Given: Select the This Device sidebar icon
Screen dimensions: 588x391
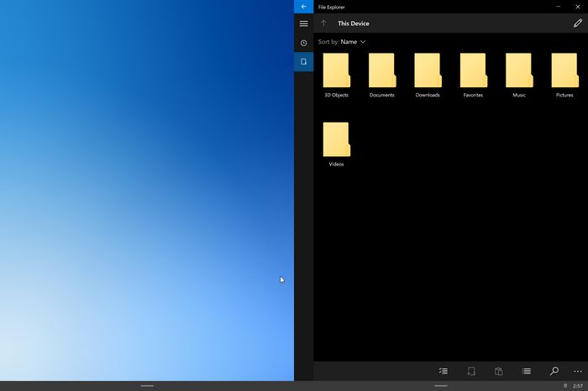Looking at the screenshot, I should (x=303, y=62).
